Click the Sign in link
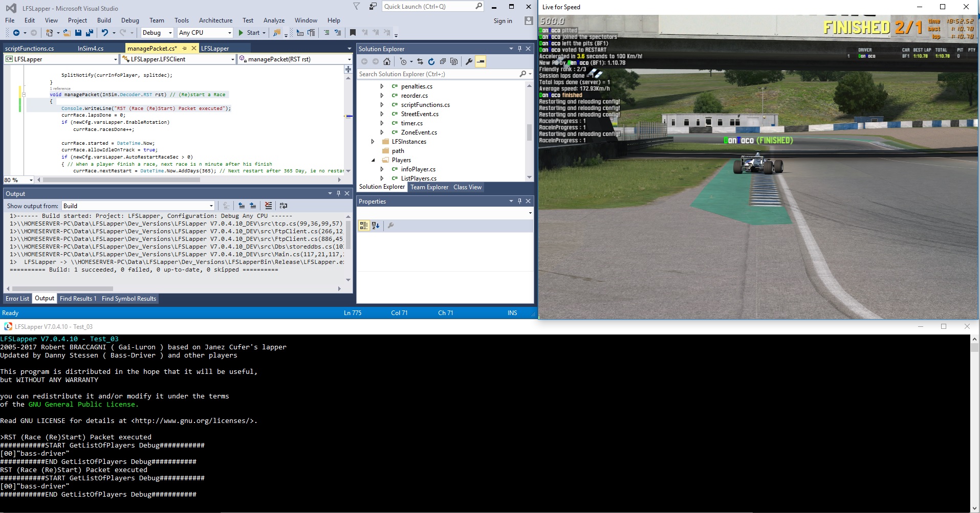 coord(503,21)
